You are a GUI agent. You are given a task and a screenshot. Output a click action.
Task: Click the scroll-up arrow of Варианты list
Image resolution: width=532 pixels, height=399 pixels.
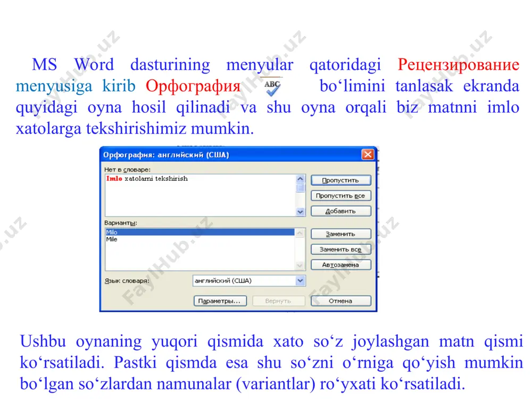tap(300, 233)
